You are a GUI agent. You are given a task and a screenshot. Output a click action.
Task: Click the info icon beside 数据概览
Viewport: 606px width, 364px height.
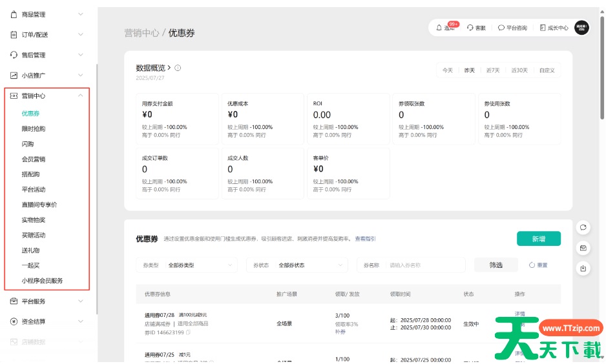(178, 68)
